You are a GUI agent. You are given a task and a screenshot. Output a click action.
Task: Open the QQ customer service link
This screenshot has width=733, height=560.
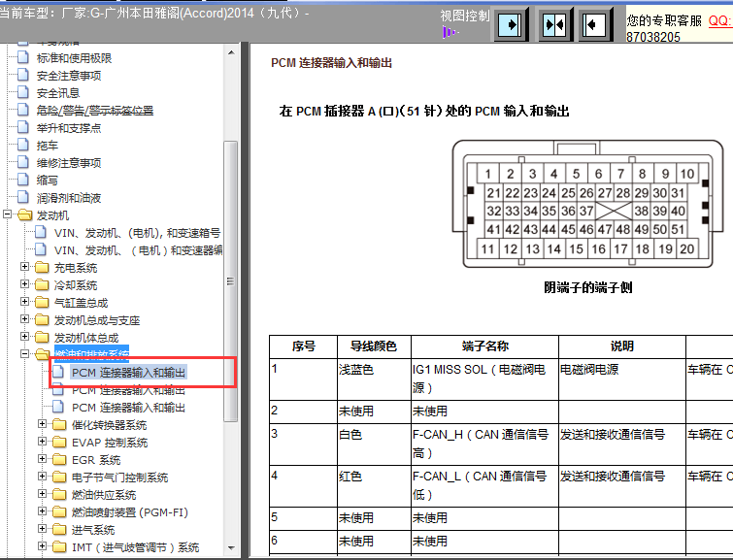click(x=720, y=20)
